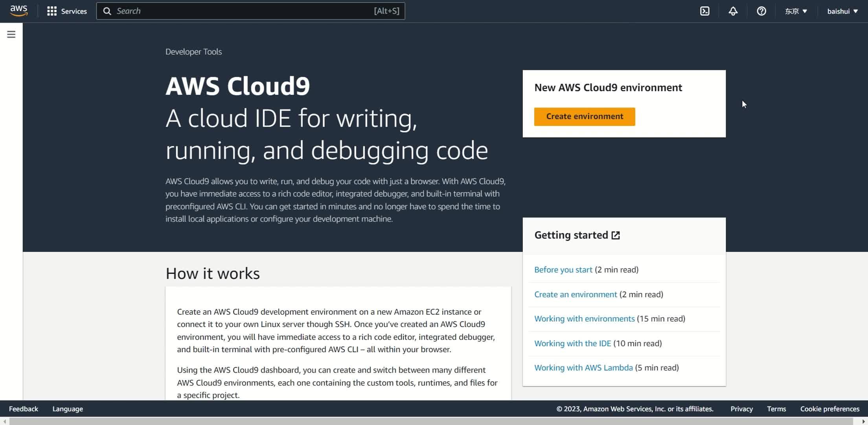Open the Before you start link

pos(563,270)
